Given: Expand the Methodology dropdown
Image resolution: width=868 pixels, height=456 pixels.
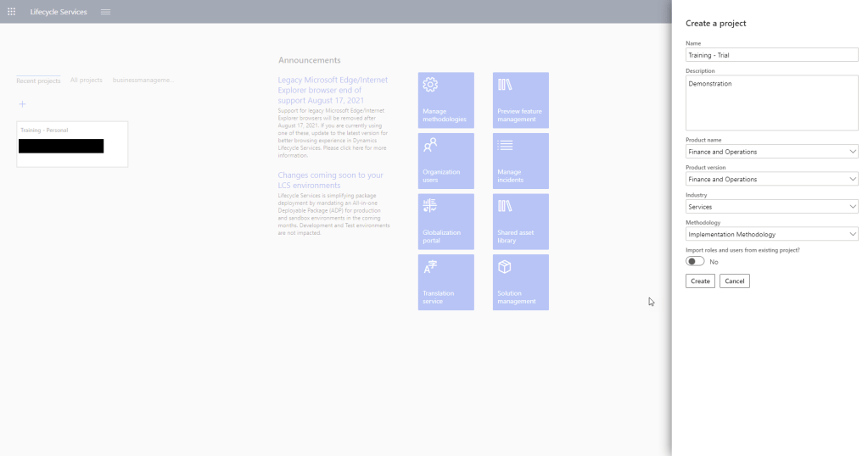Looking at the screenshot, I should coord(771,234).
